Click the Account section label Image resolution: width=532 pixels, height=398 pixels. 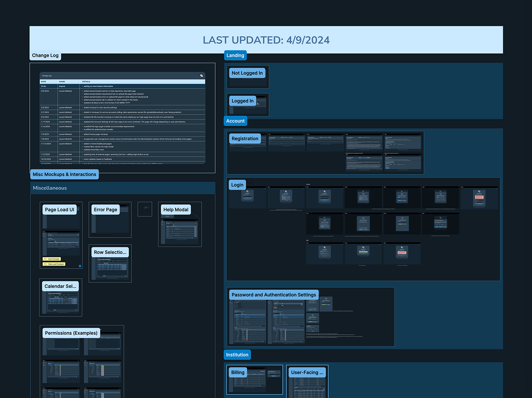pyautogui.click(x=235, y=121)
